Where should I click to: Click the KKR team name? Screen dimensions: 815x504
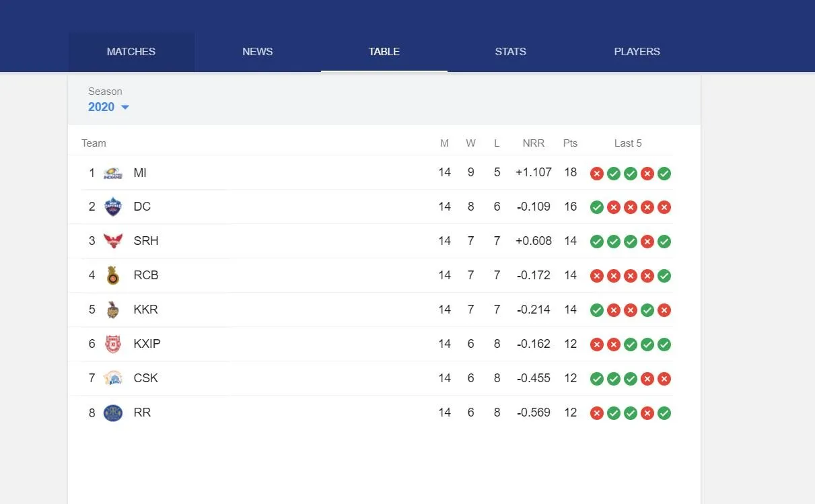146,310
